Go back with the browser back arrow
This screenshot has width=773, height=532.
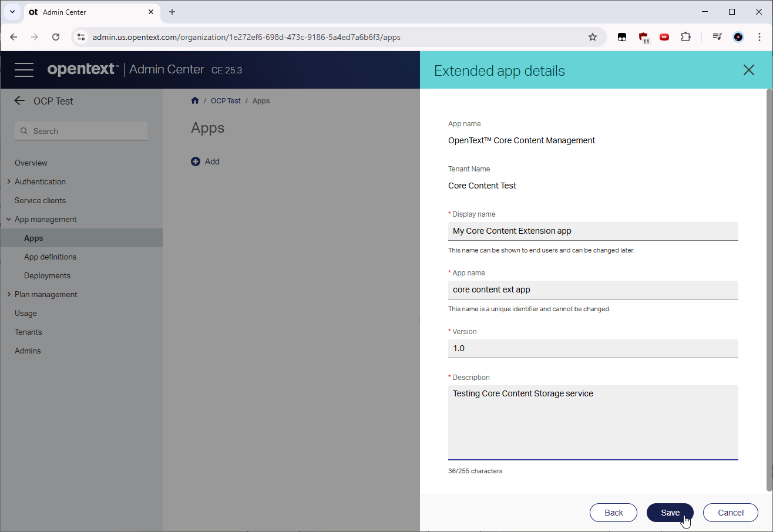point(14,37)
